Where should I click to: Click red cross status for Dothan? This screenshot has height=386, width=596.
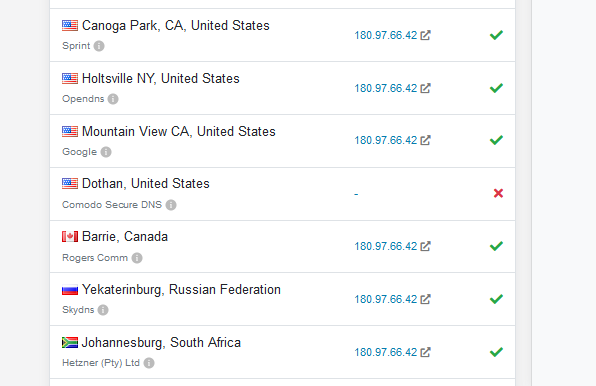point(498,193)
